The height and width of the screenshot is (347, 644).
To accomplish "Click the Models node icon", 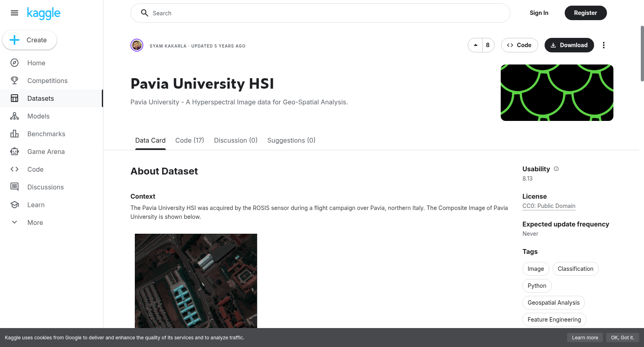I will [x=14, y=116].
